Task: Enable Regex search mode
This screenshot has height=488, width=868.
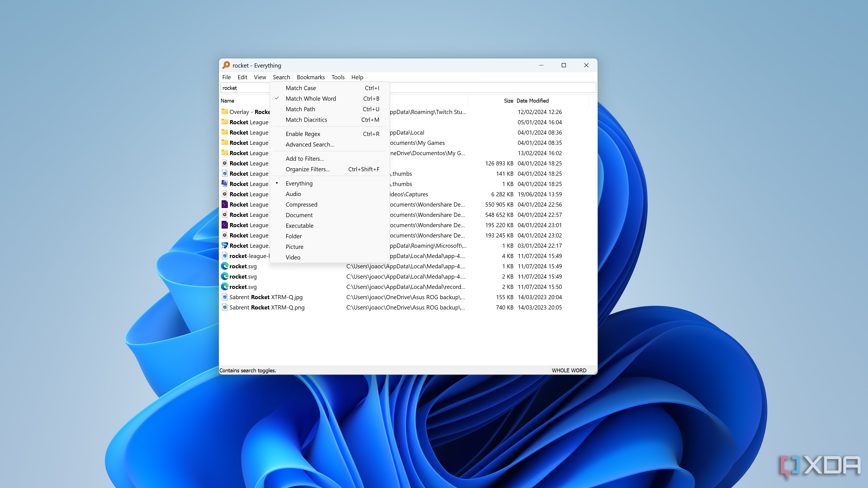Action: tap(303, 133)
